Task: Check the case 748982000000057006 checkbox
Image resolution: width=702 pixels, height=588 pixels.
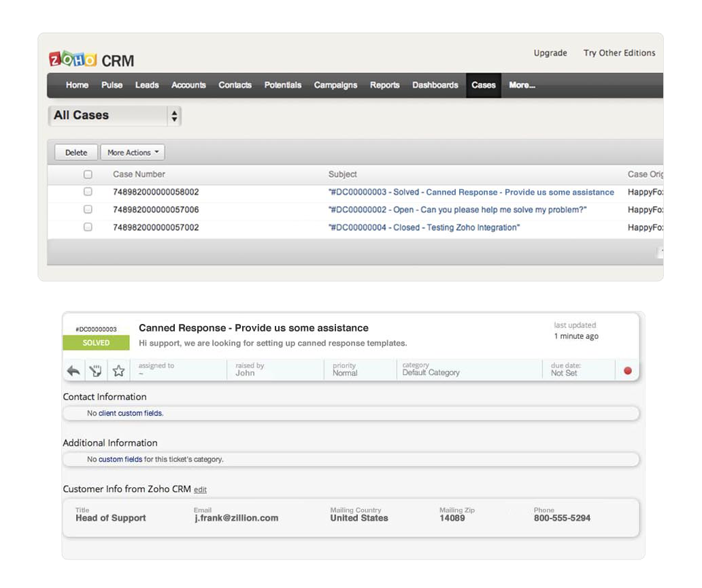Action: tap(88, 210)
